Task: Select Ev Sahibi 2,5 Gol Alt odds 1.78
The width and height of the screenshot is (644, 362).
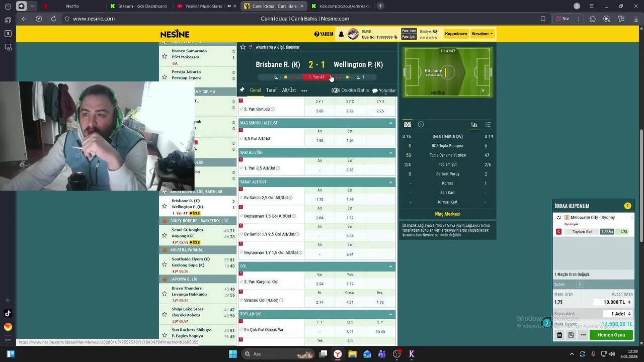Action: click(319, 200)
